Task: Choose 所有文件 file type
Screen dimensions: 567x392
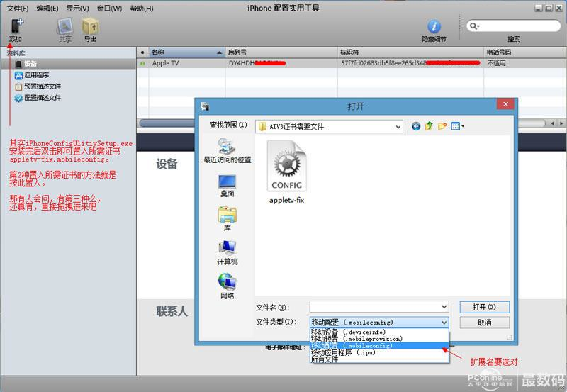Action: [379, 359]
